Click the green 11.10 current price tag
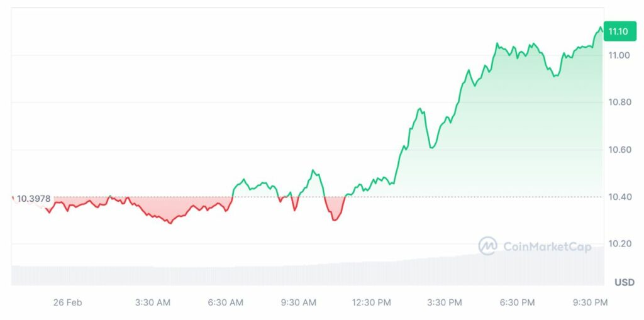The image size is (644, 320). [x=618, y=31]
